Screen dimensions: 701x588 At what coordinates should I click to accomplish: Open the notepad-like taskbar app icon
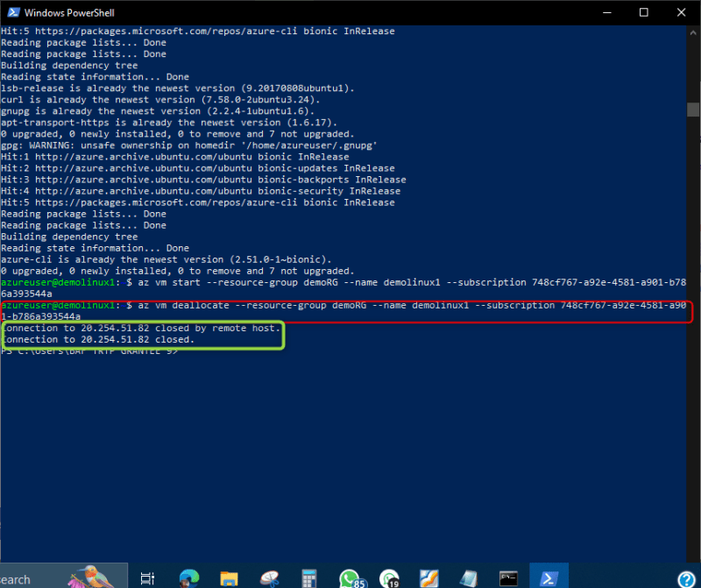[469, 578]
